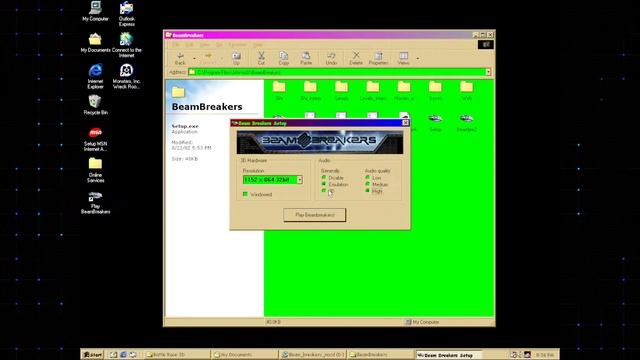Open the View menu

click(204, 44)
